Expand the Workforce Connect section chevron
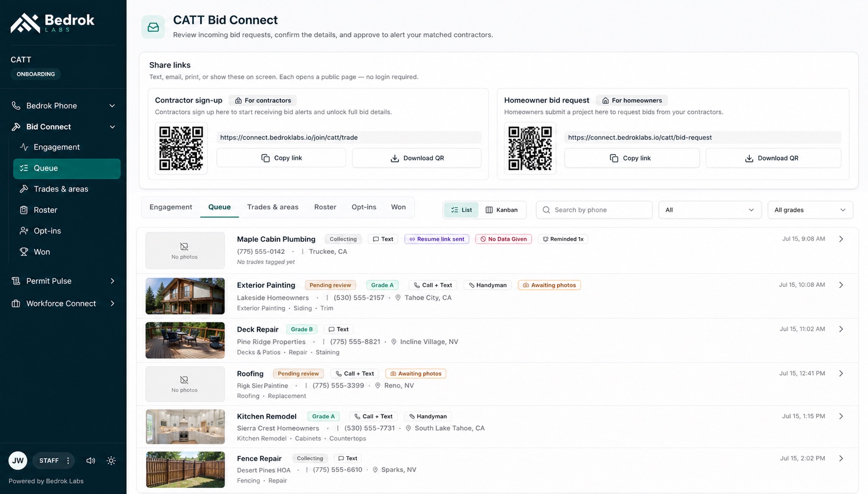 coord(112,303)
